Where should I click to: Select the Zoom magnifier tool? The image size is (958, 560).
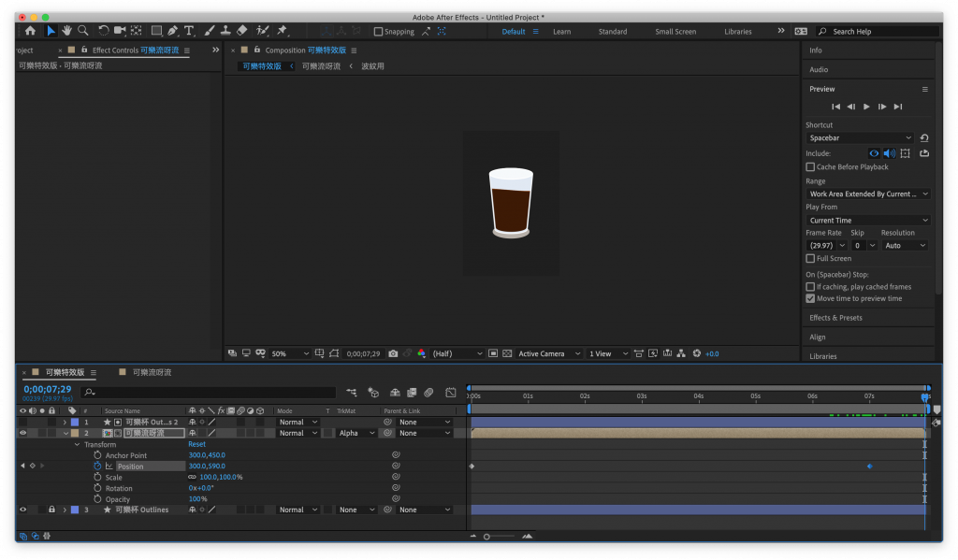tap(83, 31)
